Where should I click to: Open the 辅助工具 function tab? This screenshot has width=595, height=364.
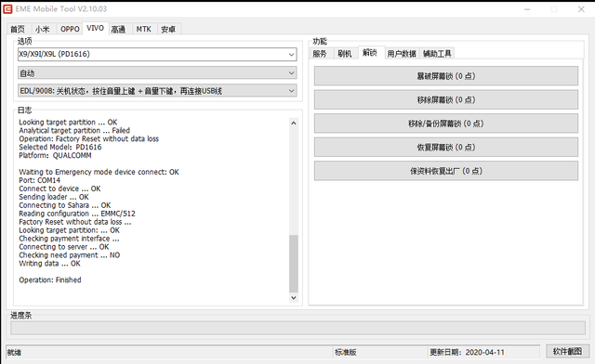click(x=437, y=54)
